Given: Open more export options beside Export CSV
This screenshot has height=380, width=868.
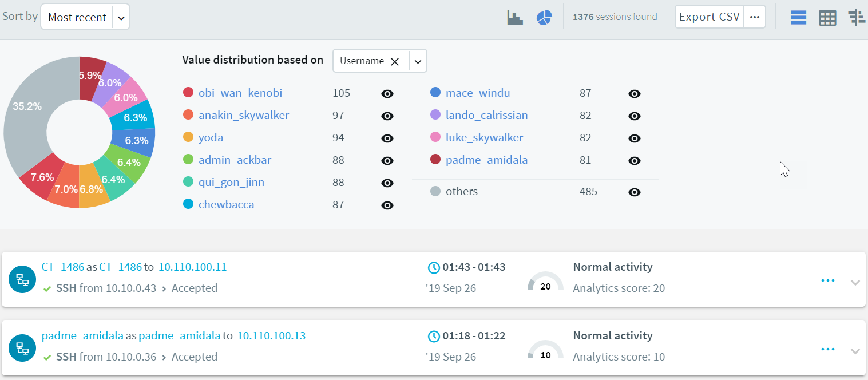Looking at the screenshot, I should (755, 17).
